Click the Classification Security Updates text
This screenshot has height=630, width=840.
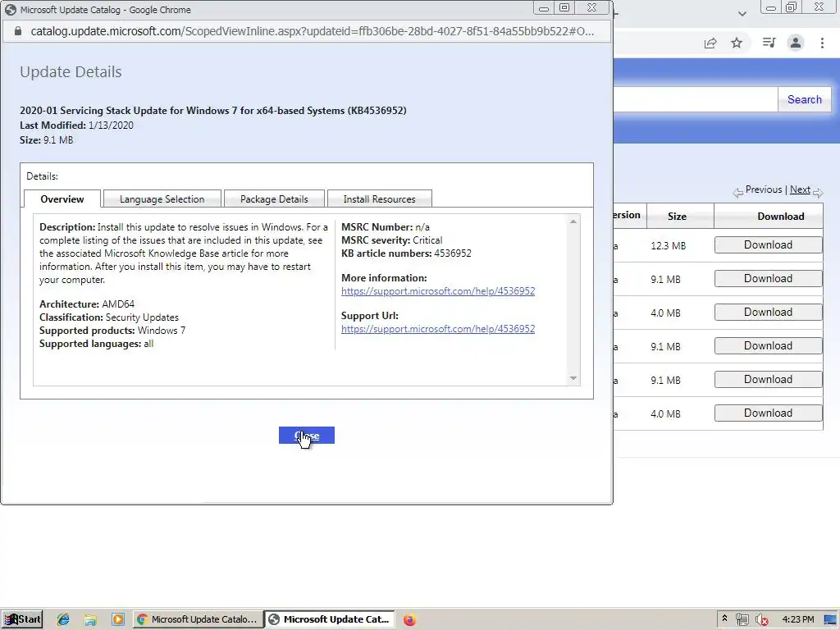click(109, 317)
